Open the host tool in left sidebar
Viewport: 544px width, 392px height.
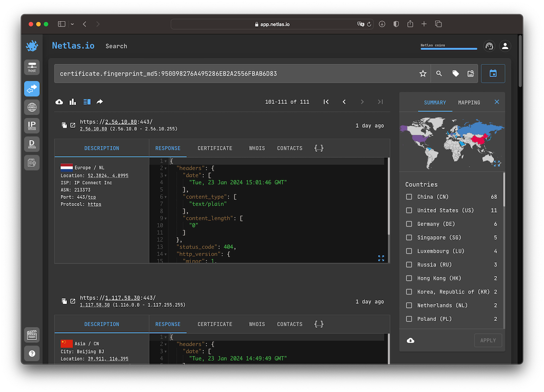coord(32,67)
